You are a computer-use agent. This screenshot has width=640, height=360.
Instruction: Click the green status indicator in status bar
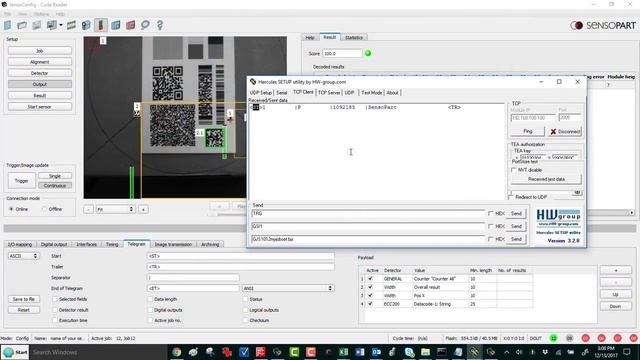pyautogui.click(x=553, y=338)
